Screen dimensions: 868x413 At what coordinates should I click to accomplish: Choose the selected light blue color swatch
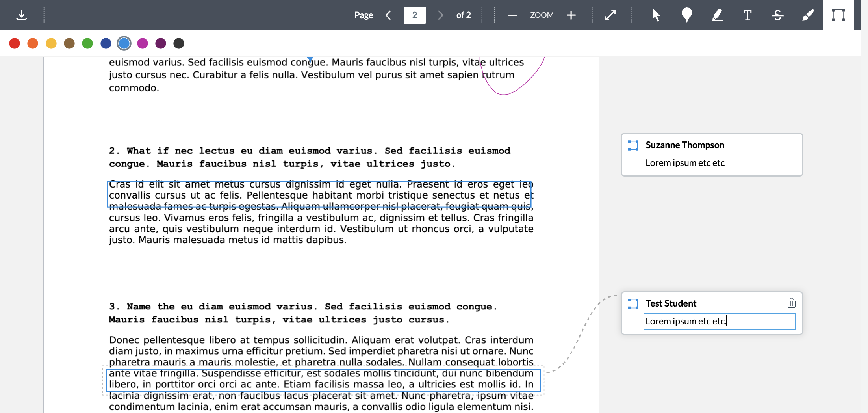click(124, 43)
